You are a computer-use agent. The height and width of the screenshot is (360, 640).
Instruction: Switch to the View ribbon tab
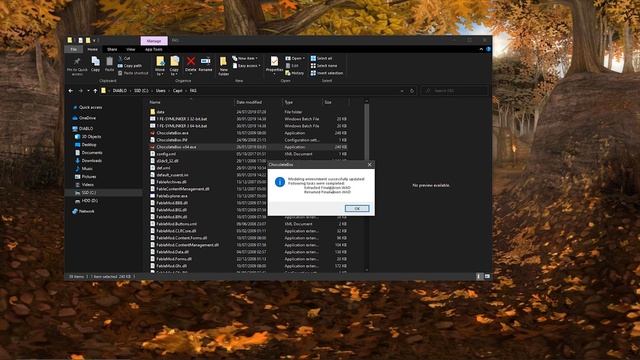pyautogui.click(x=131, y=49)
